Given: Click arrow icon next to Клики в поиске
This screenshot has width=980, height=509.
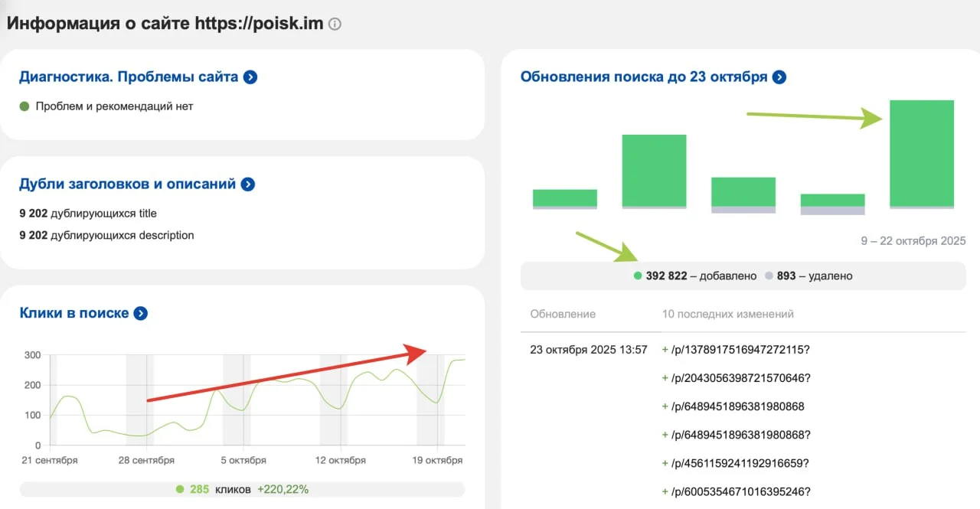Looking at the screenshot, I should [x=141, y=313].
